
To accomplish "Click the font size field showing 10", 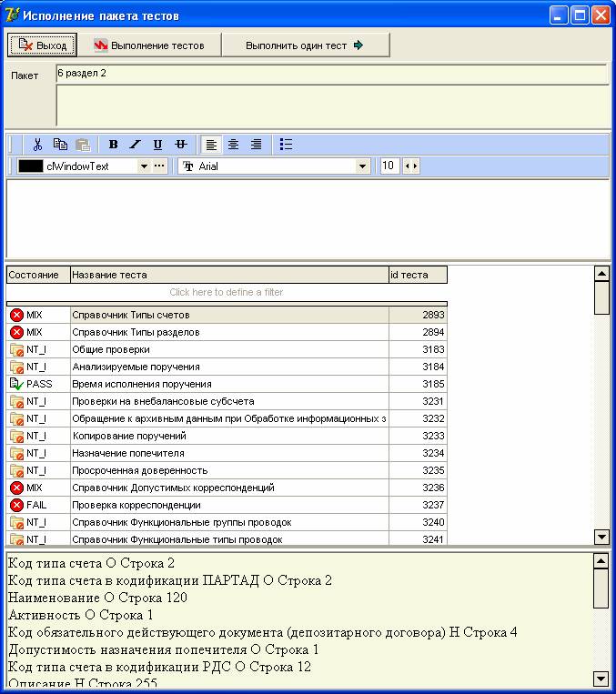I will [389, 166].
